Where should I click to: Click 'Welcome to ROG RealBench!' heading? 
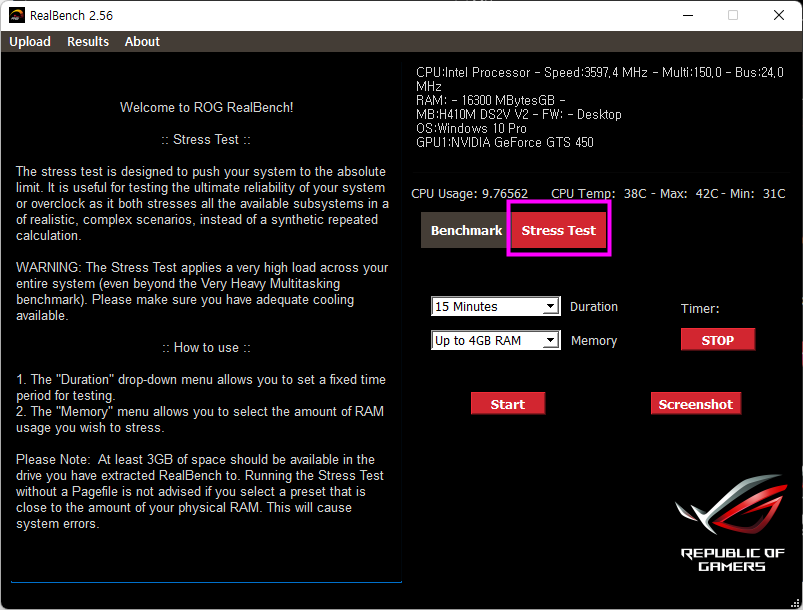[x=206, y=107]
